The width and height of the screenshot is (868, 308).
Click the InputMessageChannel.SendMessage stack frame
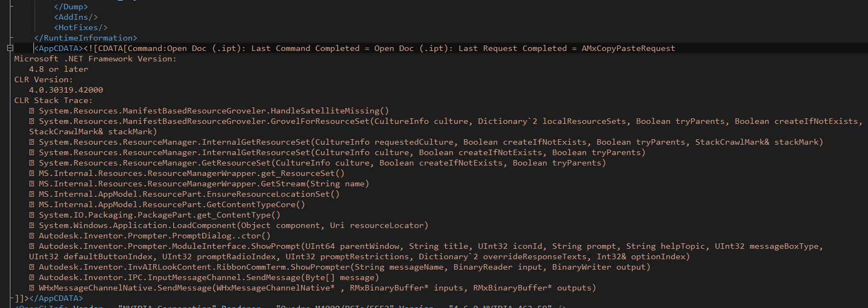[x=208, y=277]
